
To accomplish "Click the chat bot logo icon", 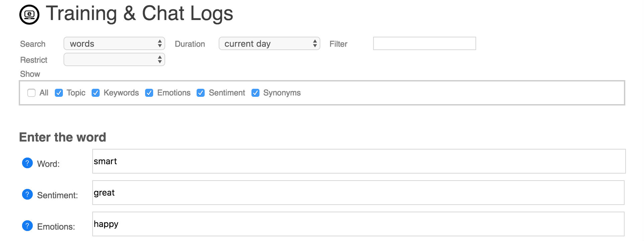I will (29, 14).
